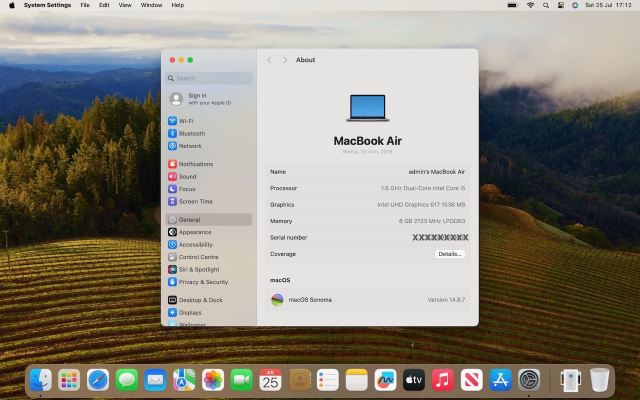
Task: Go forward with the right chevron
Action: (x=285, y=60)
